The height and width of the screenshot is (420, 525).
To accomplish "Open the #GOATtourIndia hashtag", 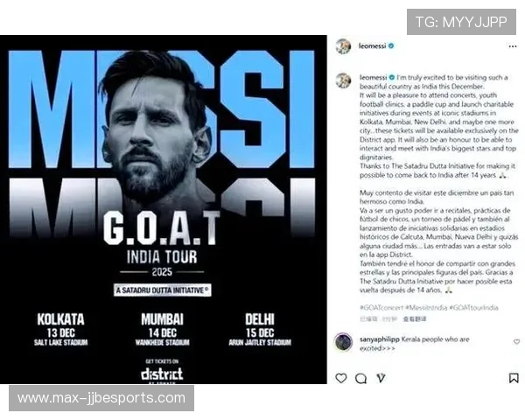I will point(473,307).
